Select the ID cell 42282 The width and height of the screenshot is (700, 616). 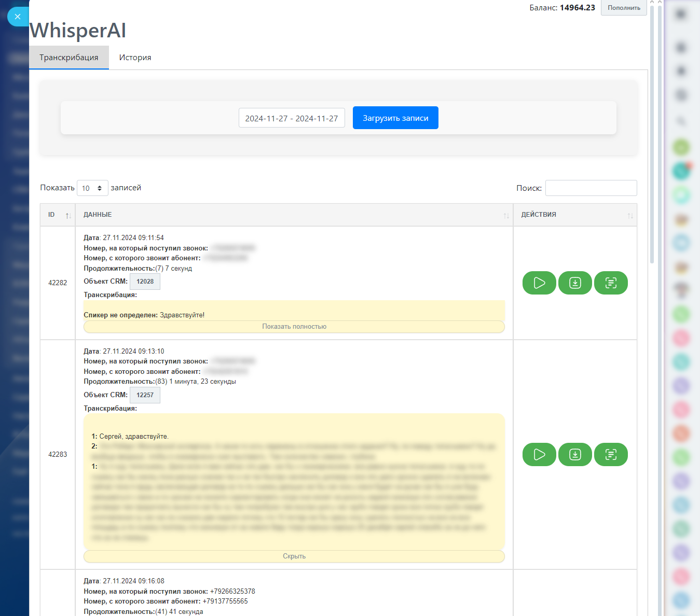(58, 283)
